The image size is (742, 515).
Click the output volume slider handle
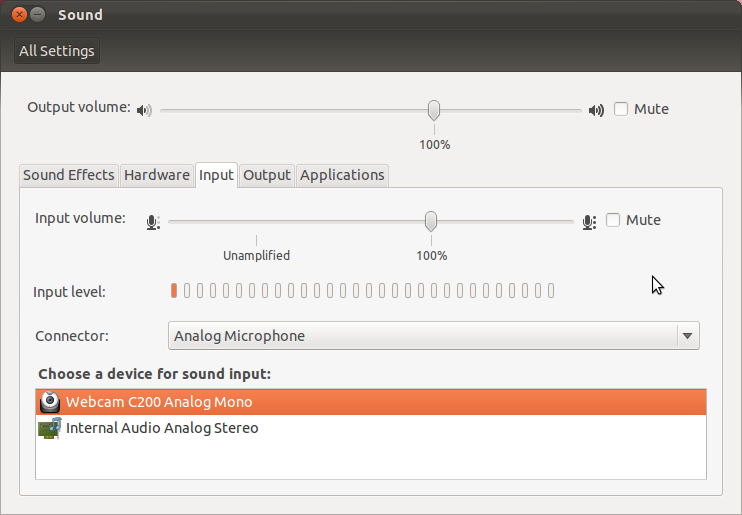point(434,109)
